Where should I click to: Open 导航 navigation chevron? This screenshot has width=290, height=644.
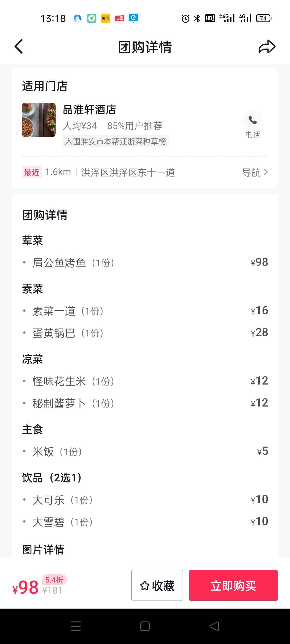click(x=255, y=172)
